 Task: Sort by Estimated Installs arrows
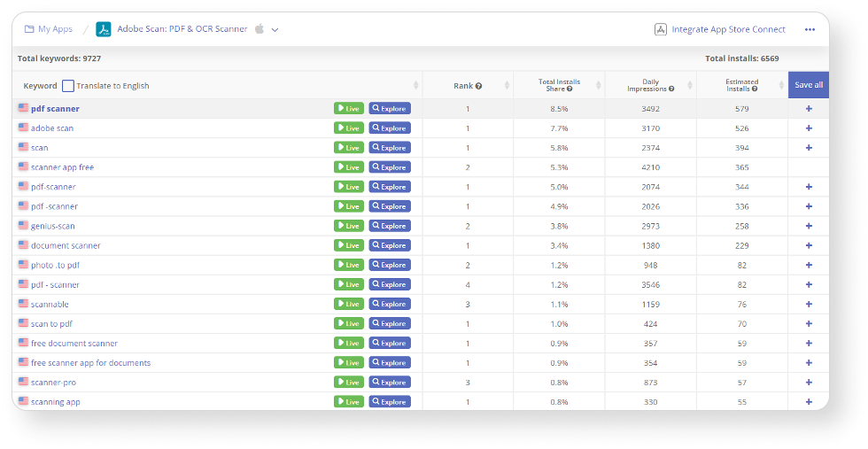pos(781,85)
